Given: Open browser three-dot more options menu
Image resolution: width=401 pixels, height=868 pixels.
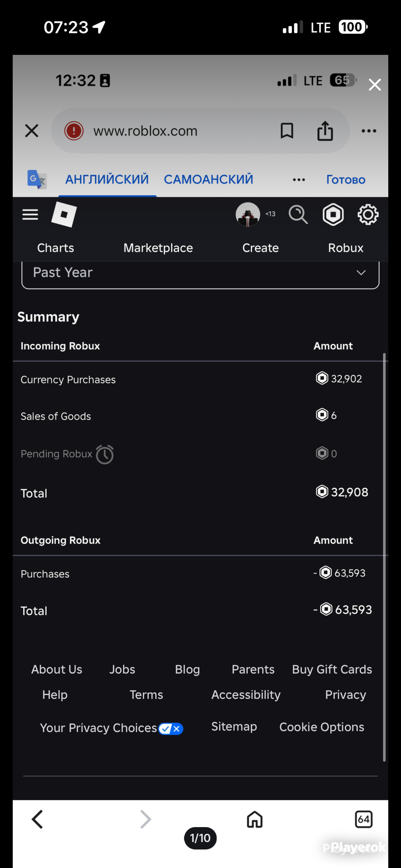Looking at the screenshot, I should (369, 131).
